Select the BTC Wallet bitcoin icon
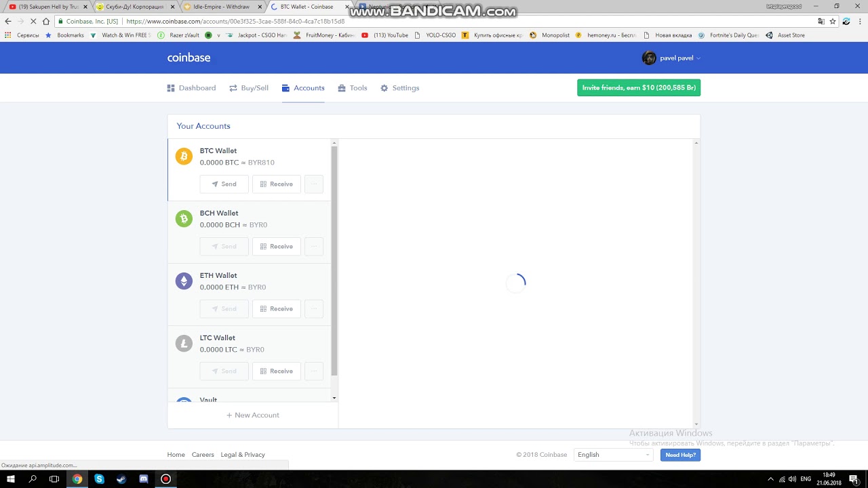This screenshot has width=868, height=488. tap(184, 157)
